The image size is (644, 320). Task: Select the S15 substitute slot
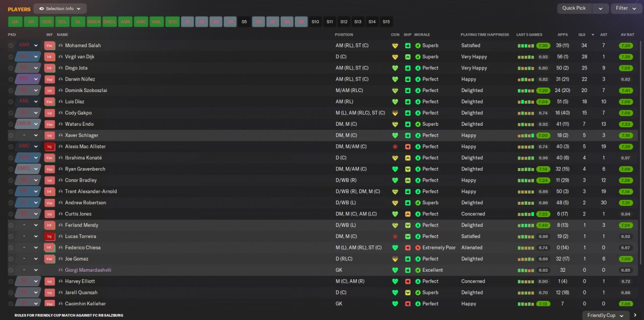click(x=386, y=22)
